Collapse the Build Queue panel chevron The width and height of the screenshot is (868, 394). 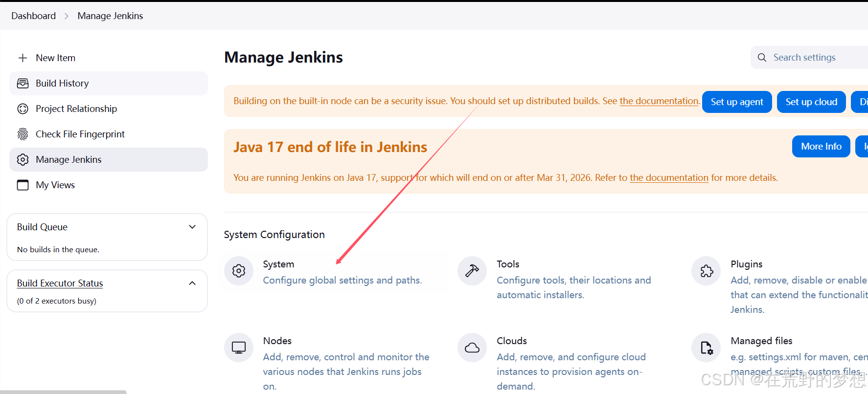(192, 227)
